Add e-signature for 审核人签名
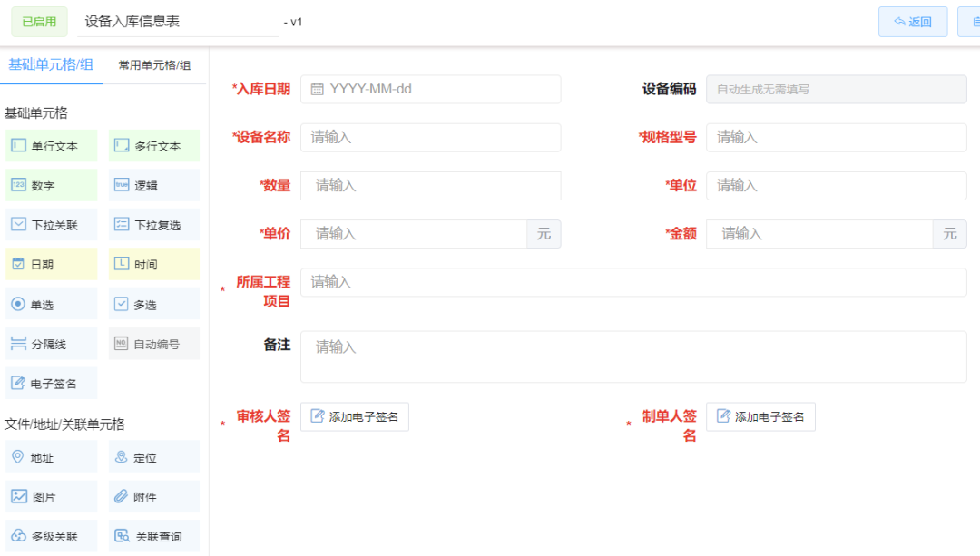This screenshot has width=980, height=556. click(355, 416)
